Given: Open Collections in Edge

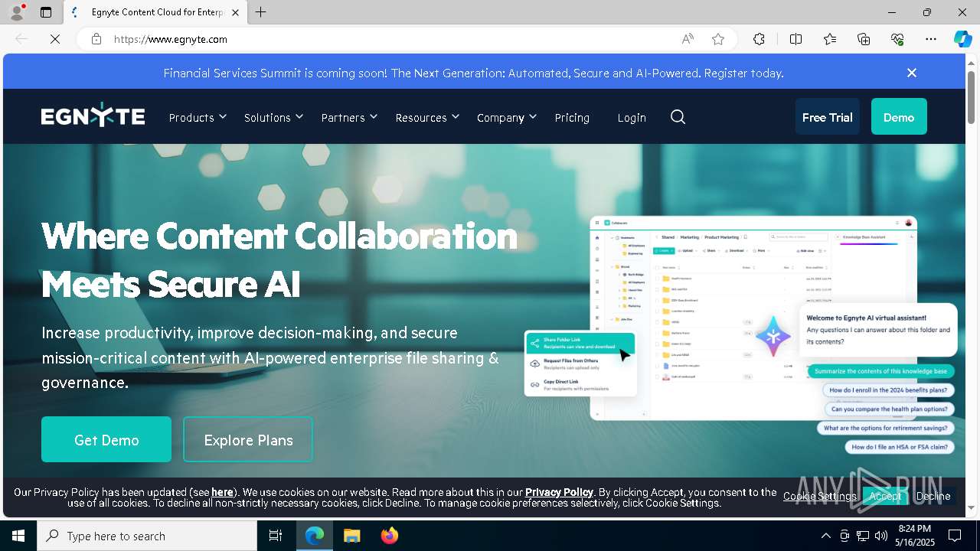Looking at the screenshot, I should click(864, 39).
